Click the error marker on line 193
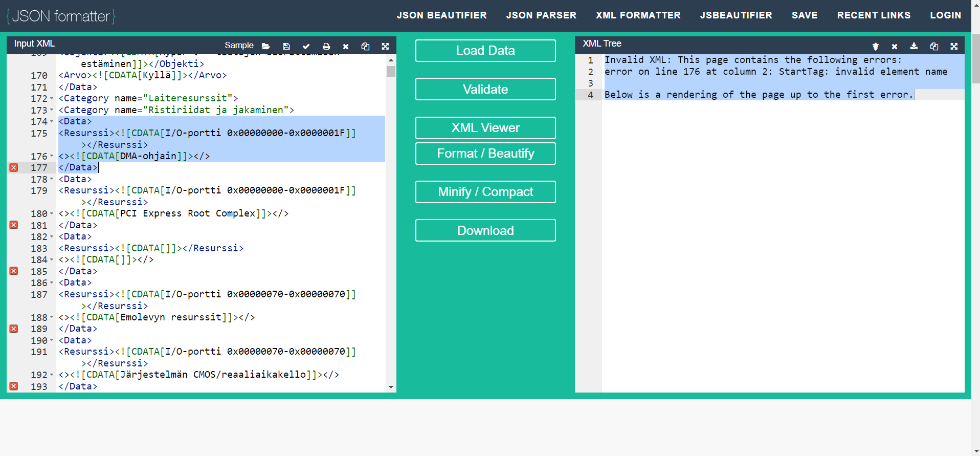The image size is (980, 456). click(x=14, y=386)
